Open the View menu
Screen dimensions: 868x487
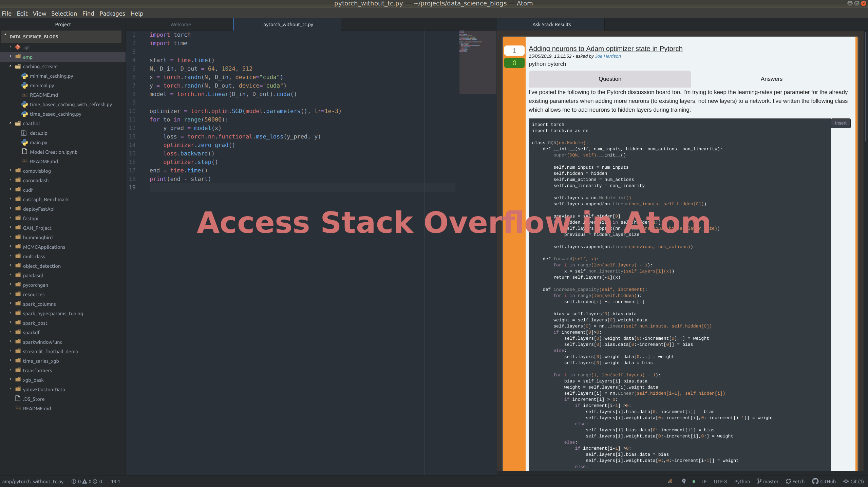[39, 14]
